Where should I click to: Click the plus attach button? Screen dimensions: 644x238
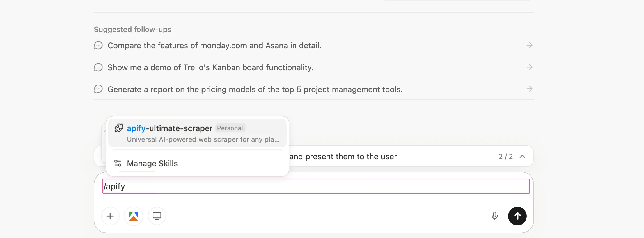(110, 216)
